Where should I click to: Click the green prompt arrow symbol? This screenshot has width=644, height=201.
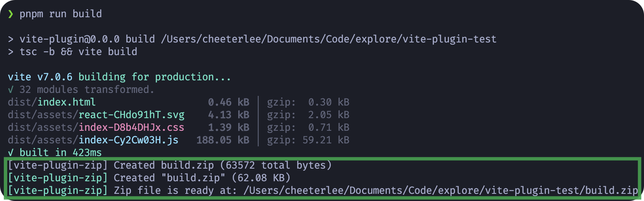pyautogui.click(x=11, y=14)
